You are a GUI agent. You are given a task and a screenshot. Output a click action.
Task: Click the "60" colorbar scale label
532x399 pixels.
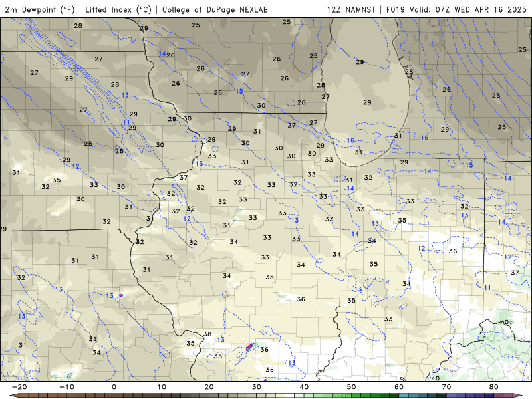click(399, 387)
